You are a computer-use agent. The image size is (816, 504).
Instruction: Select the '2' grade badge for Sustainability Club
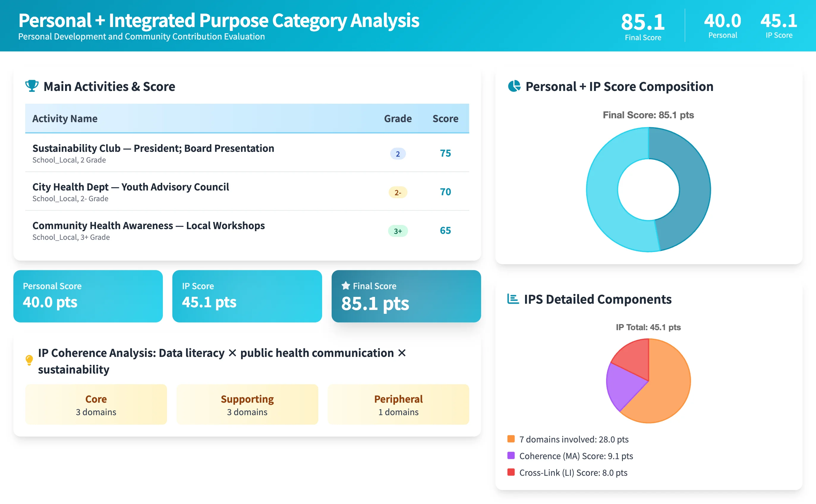(398, 154)
